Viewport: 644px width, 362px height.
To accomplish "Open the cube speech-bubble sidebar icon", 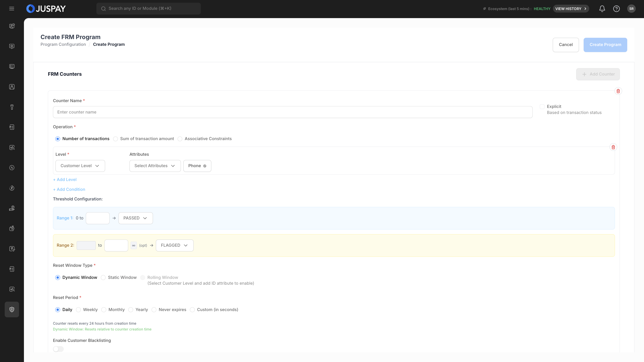I will pyautogui.click(x=12, y=46).
